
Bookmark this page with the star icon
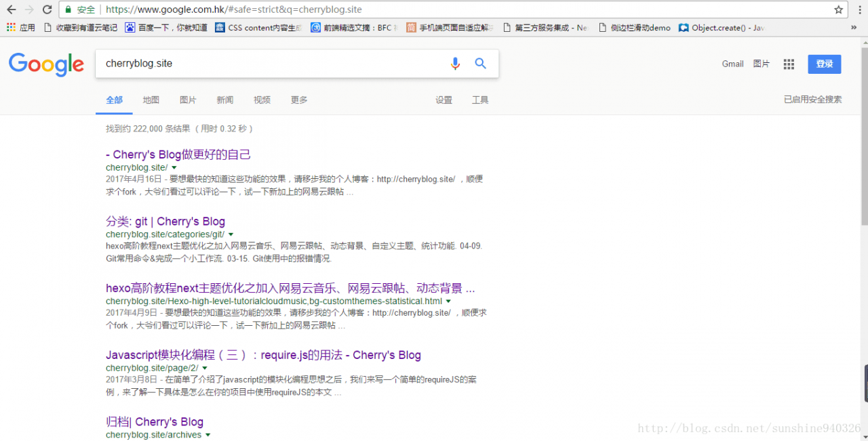[838, 9]
